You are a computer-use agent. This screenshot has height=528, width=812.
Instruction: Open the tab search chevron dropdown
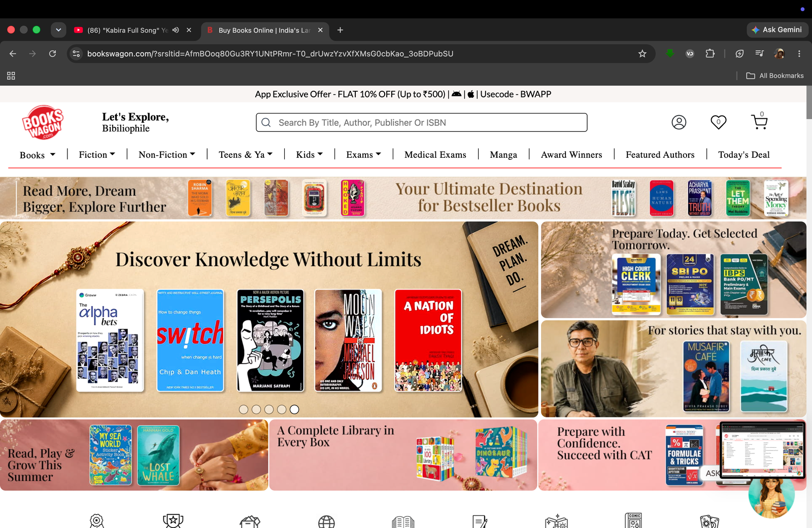[58, 30]
